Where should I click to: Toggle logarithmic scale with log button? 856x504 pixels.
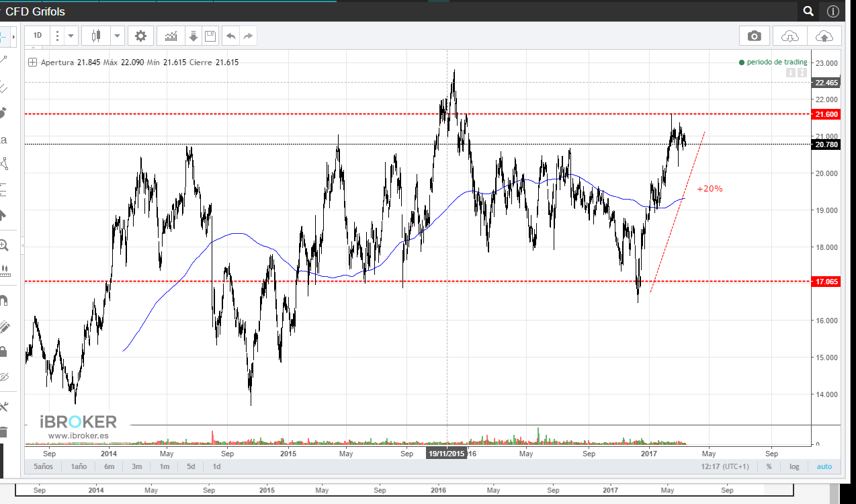[x=794, y=466]
